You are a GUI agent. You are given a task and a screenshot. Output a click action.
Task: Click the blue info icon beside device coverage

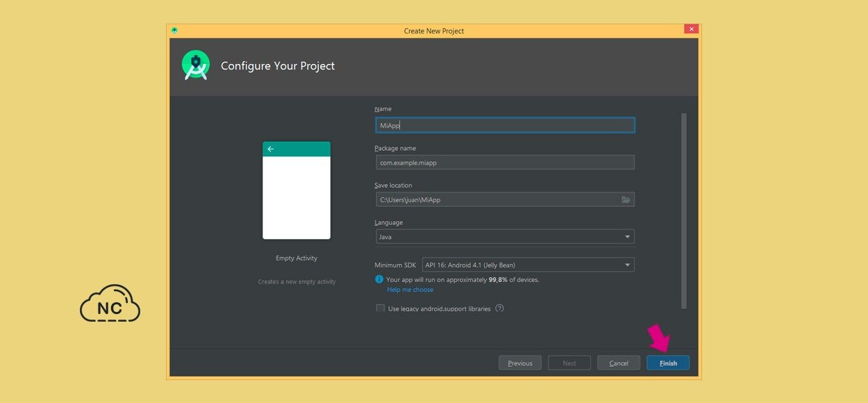point(379,279)
